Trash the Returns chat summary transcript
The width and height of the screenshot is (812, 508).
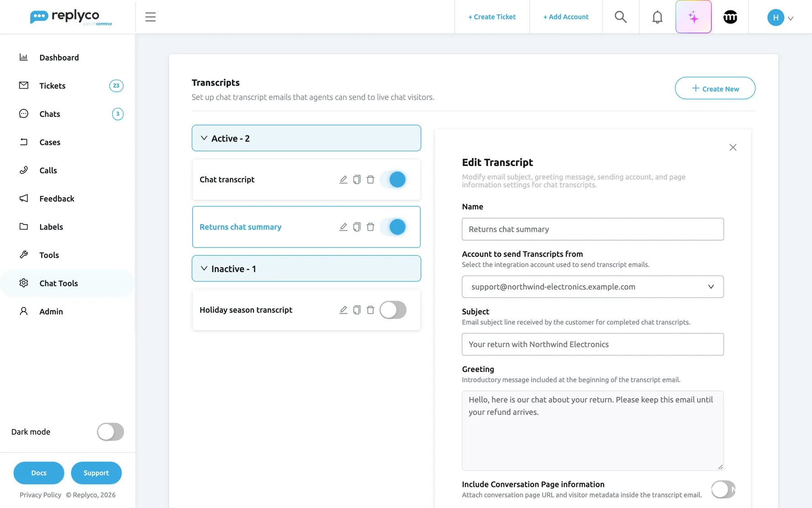pyautogui.click(x=370, y=227)
